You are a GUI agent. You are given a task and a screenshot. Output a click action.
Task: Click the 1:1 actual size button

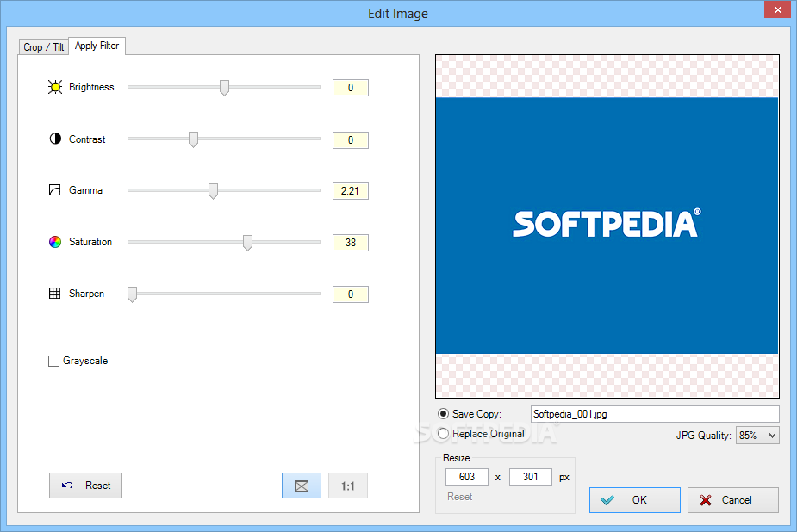click(x=348, y=486)
